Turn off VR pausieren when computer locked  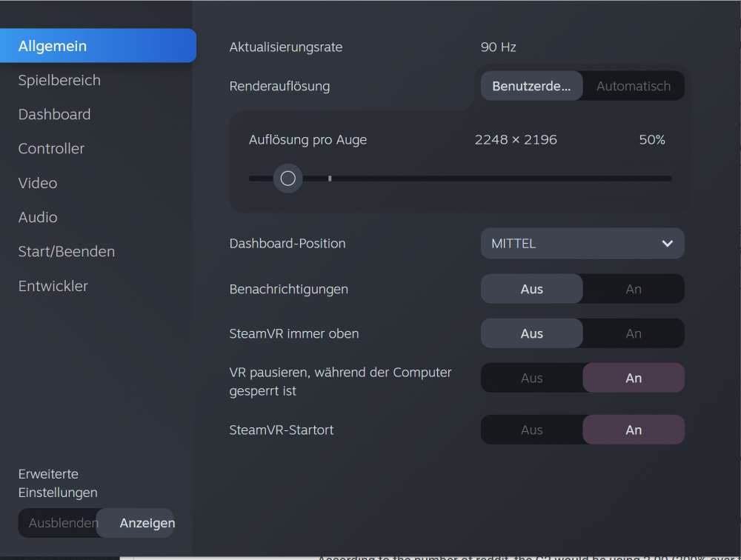point(531,378)
